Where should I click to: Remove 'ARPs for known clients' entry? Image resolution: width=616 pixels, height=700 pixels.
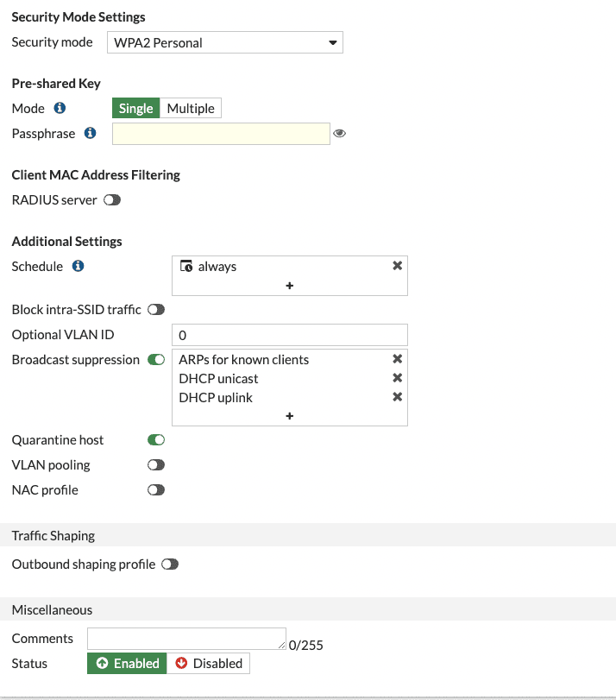pos(397,359)
